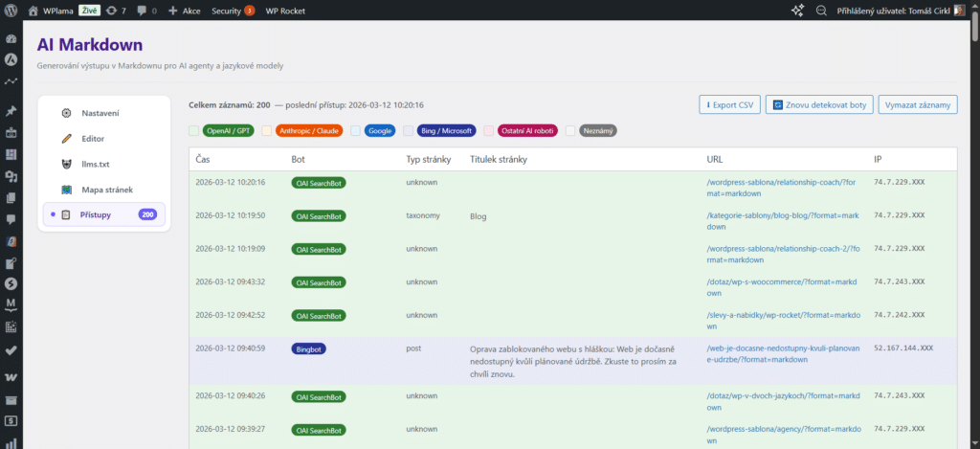The height and width of the screenshot is (449, 980).
Task: Switch to the Nastavení tab
Action: [x=103, y=113]
